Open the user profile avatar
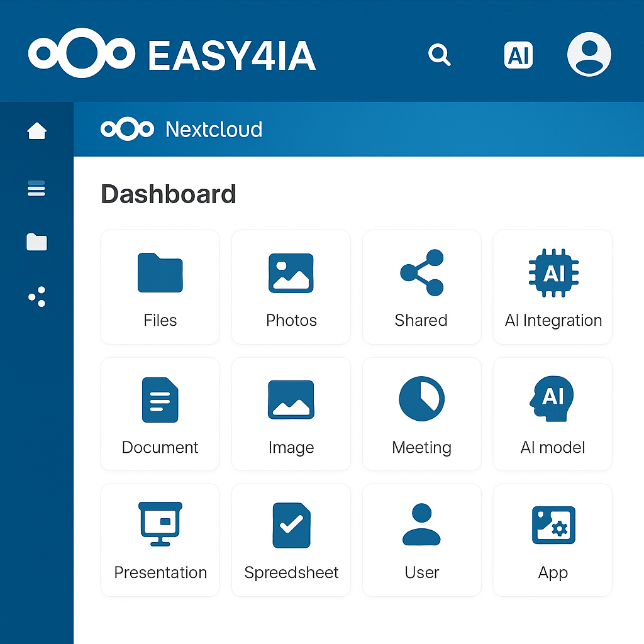 pos(589,55)
